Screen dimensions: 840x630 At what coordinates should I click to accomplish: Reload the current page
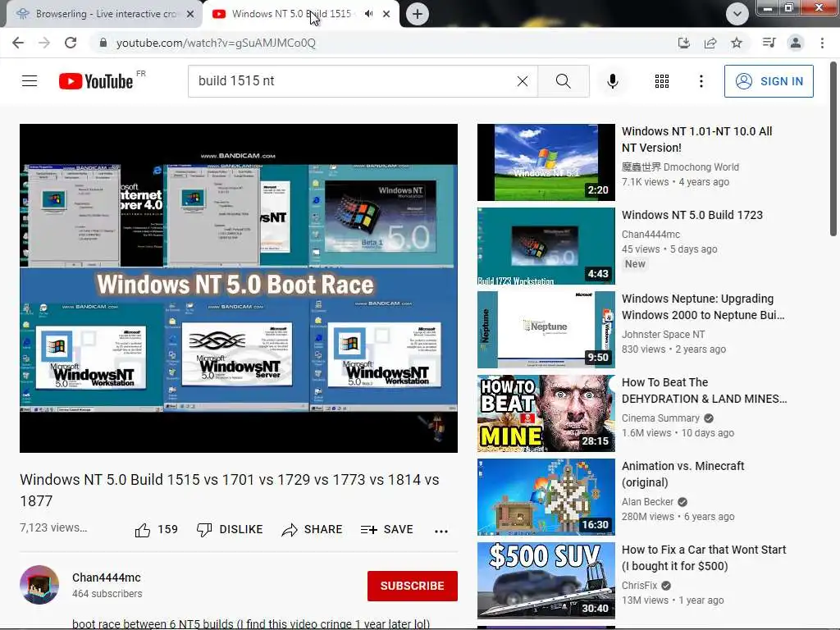click(x=71, y=43)
